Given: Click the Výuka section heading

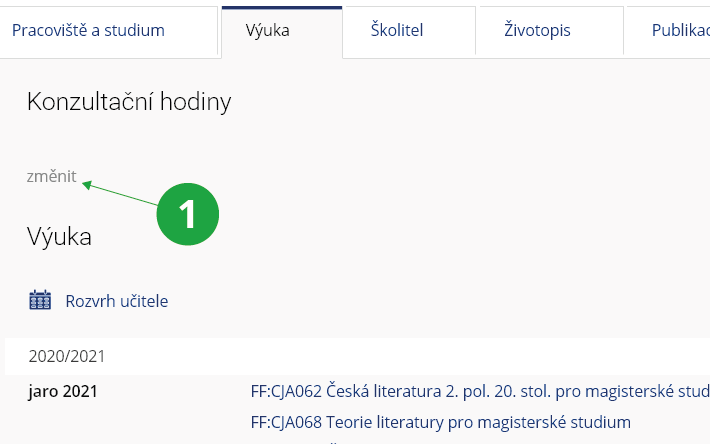Looking at the screenshot, I should [60, 237].
